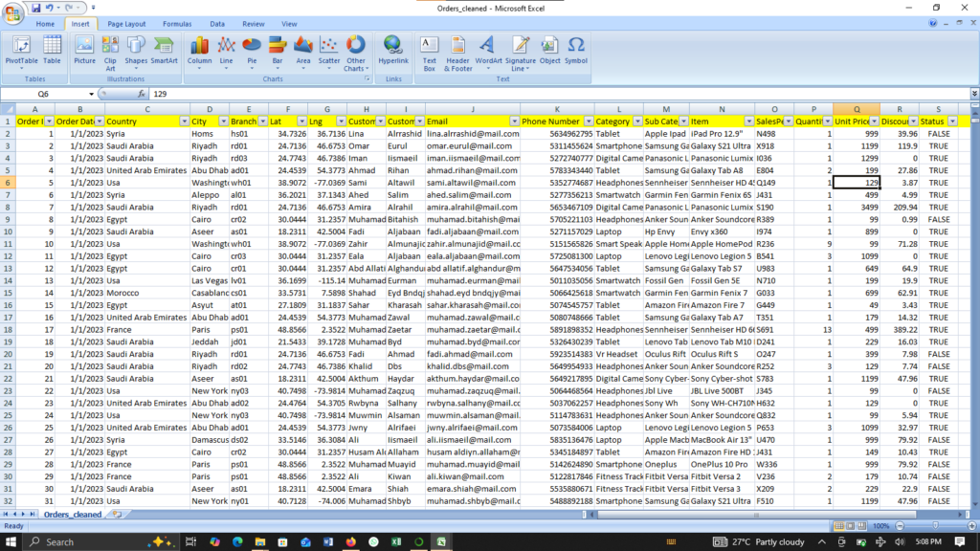Open the Shapes gallery
The image size is (980, 551).
[136, 54]
